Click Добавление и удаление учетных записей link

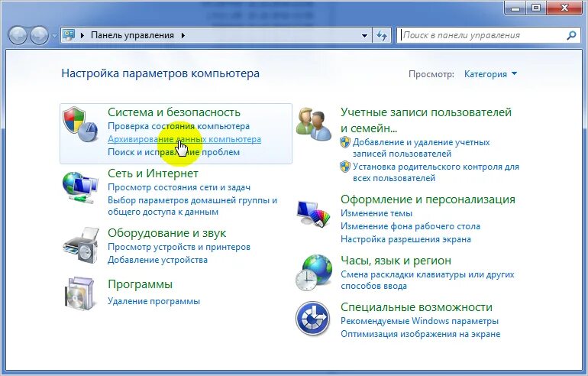(x=421, y=147)
